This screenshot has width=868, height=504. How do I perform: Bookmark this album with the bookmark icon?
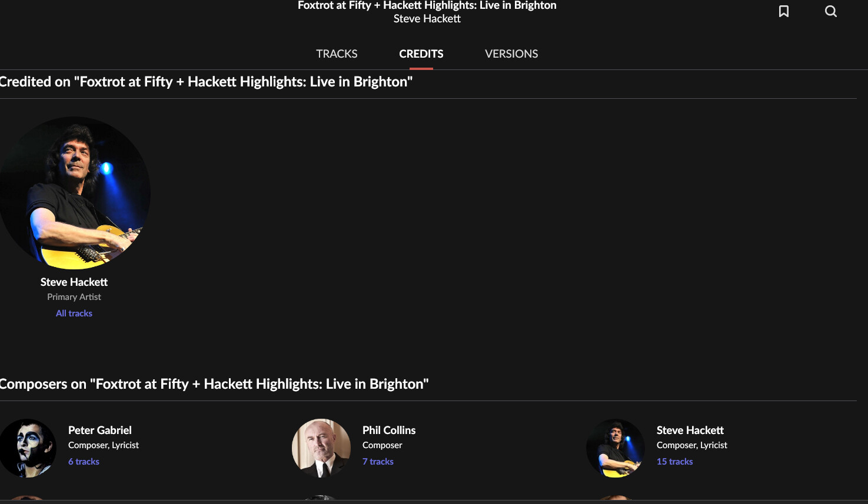tap(784, 11)
